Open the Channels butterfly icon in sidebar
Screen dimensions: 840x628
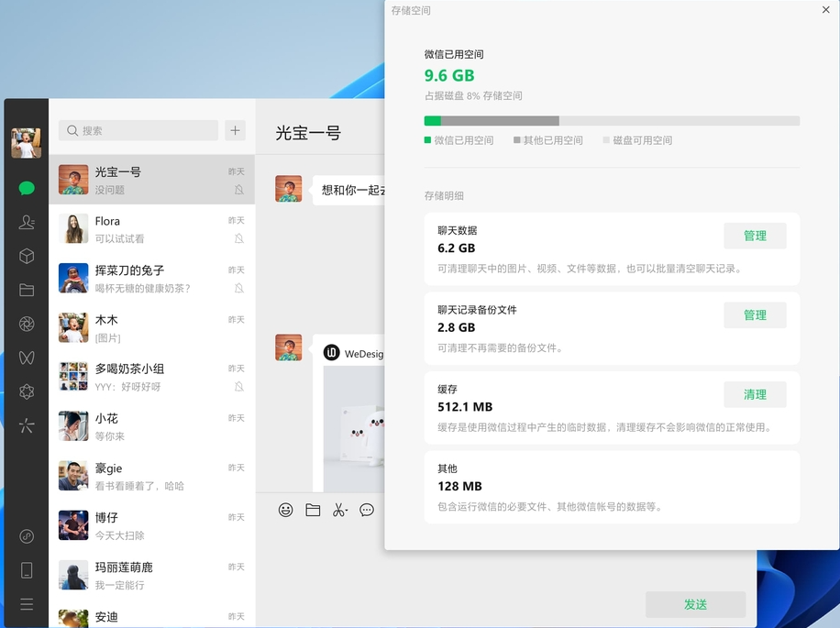click(27, 358)
